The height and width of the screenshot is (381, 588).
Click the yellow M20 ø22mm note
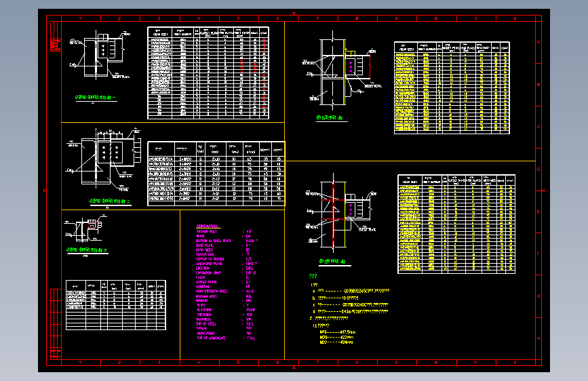point(336,337)
